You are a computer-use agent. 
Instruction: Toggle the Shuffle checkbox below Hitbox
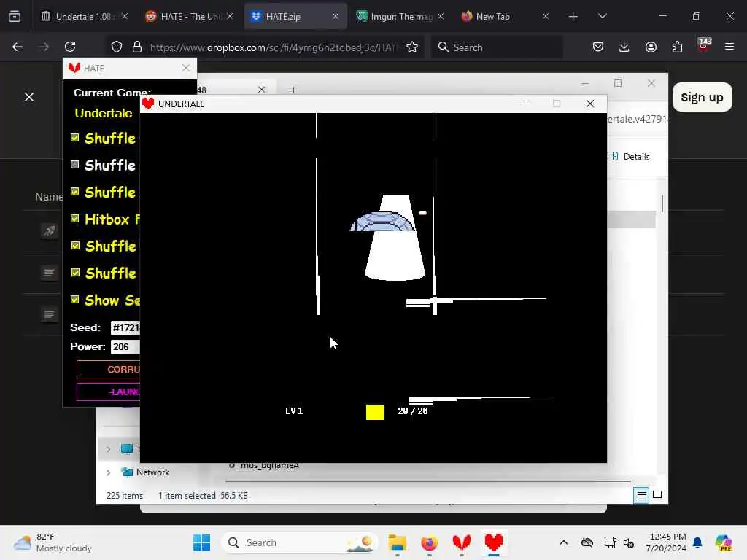click(x=75, y=245)
